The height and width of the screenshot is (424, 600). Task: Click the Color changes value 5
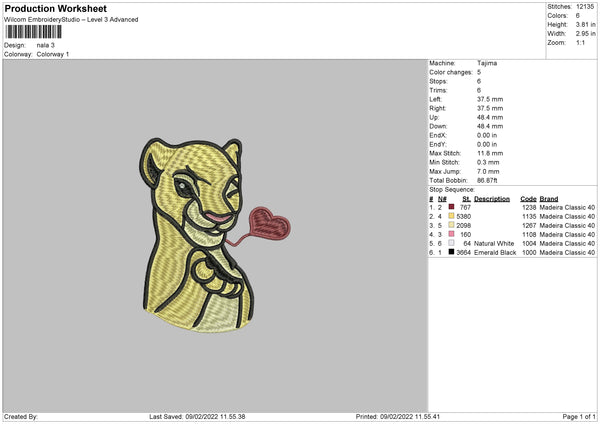point(479,72)
